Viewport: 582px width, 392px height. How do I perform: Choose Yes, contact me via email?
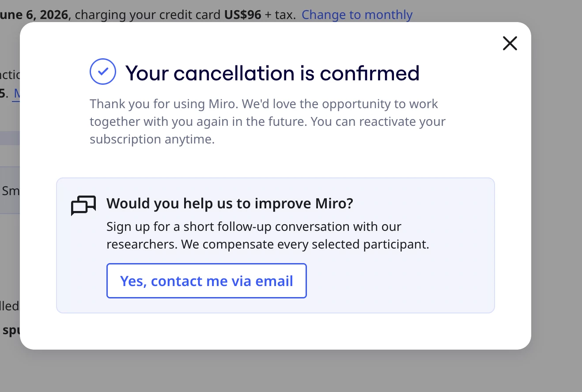click(206, 281)
